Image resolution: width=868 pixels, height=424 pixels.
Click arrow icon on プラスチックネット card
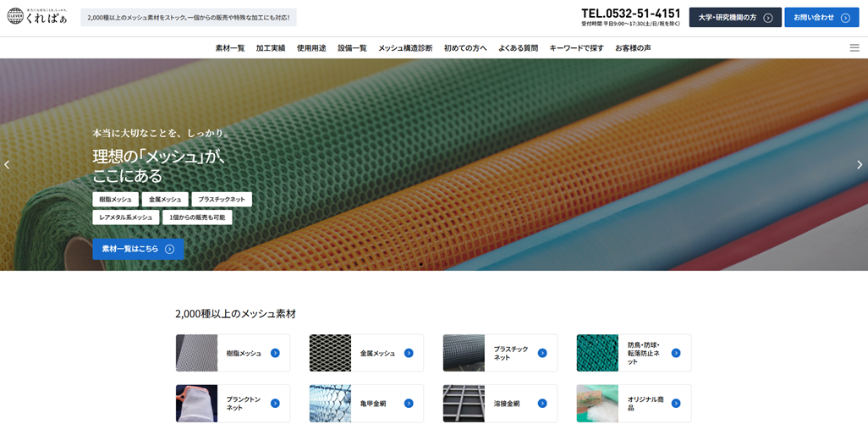coord(542,353)
